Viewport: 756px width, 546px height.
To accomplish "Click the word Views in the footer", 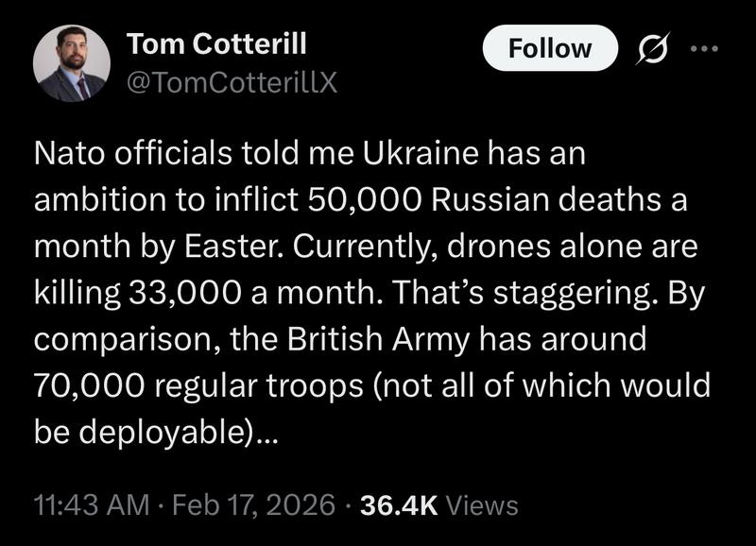I will (482, 504).
